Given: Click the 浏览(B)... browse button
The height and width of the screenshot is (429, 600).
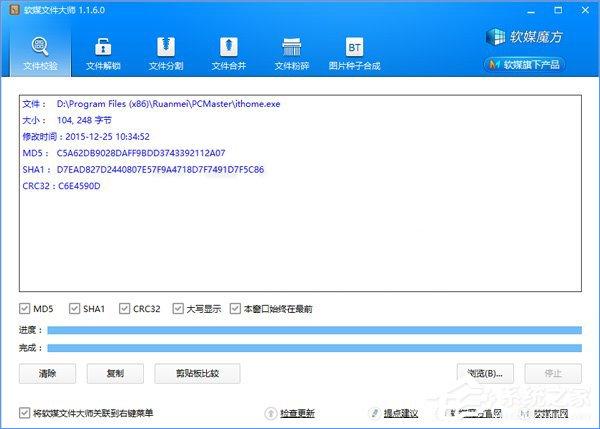Looking at the screenshot, I should click(485, 373).
